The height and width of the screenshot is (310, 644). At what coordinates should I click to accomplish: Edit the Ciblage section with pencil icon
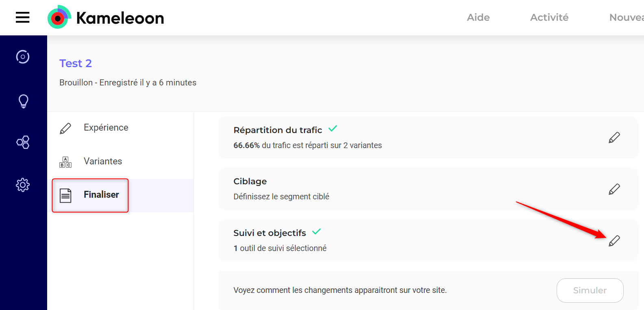(x=614, y=189)
